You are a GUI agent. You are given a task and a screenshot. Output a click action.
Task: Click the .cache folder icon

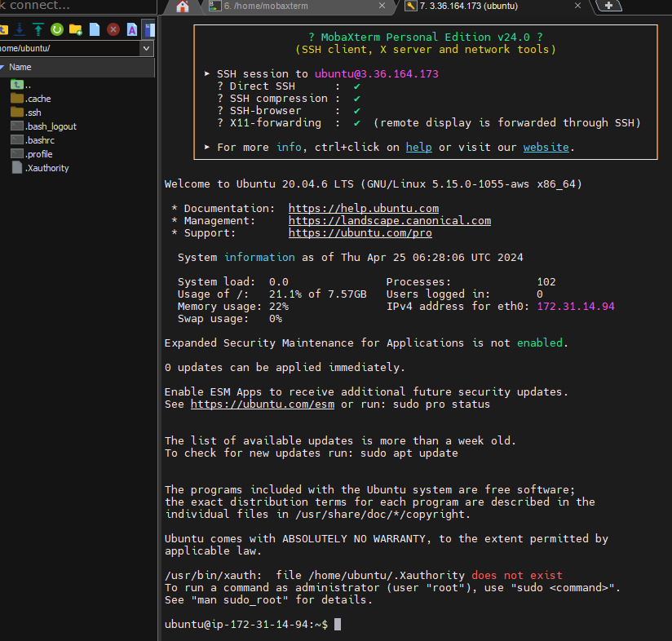pyautogui.click(x=16, y=99)
